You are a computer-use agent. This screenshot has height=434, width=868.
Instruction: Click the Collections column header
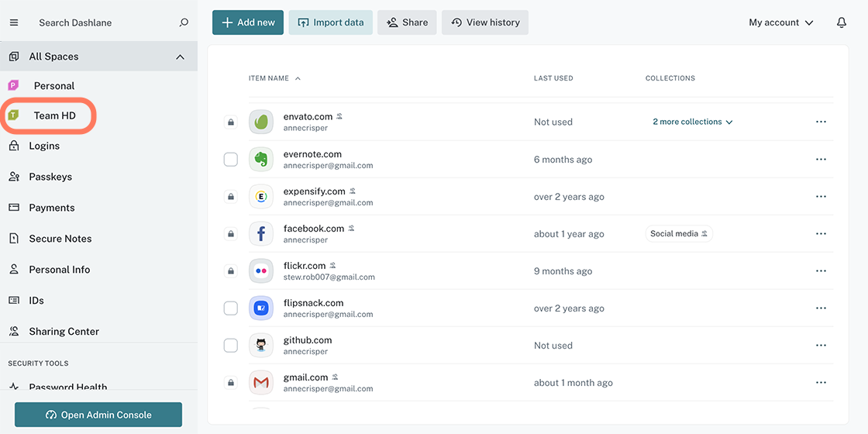click(x=670, y=78)
